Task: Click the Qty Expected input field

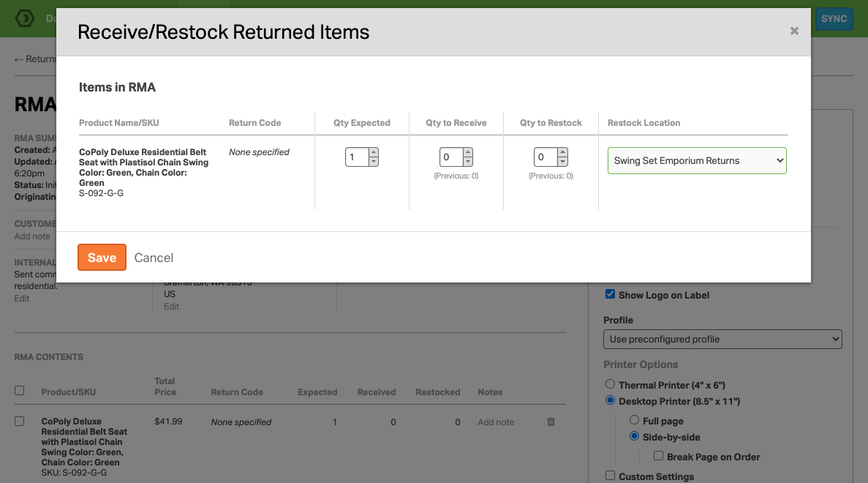Action: pos(357,157)
